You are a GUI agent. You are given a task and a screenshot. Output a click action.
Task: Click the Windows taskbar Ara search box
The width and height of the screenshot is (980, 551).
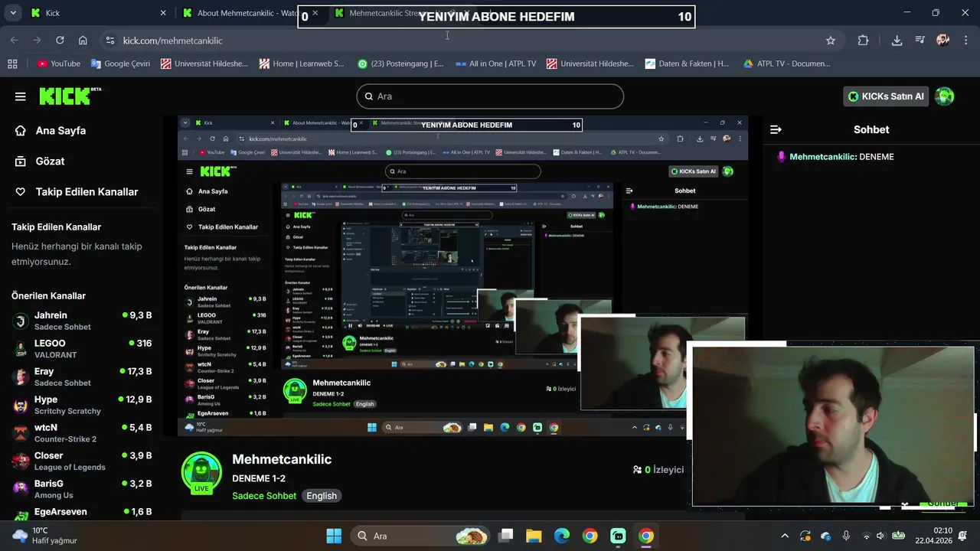tap(420, 536)
